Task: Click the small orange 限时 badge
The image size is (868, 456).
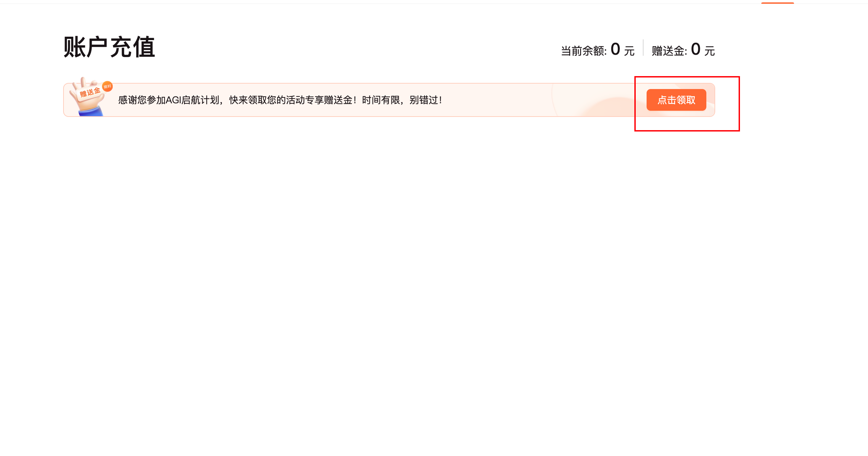Action: click(107, 86)
